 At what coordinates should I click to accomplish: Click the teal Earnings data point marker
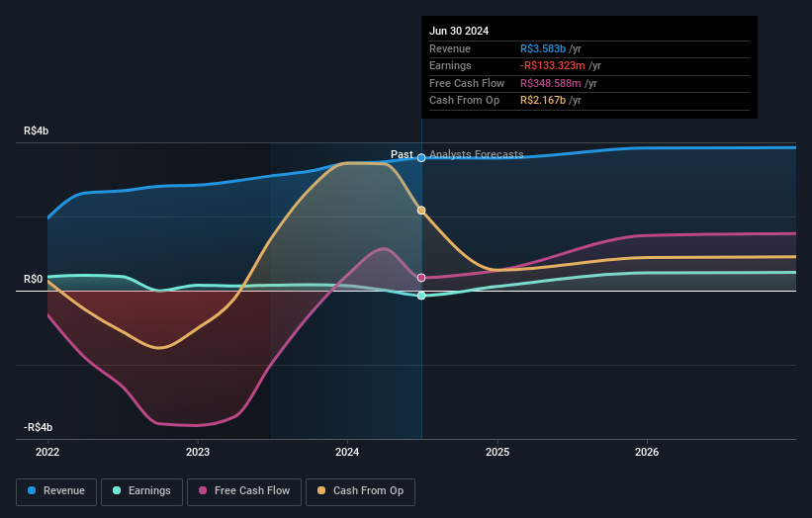click(421, 296)
